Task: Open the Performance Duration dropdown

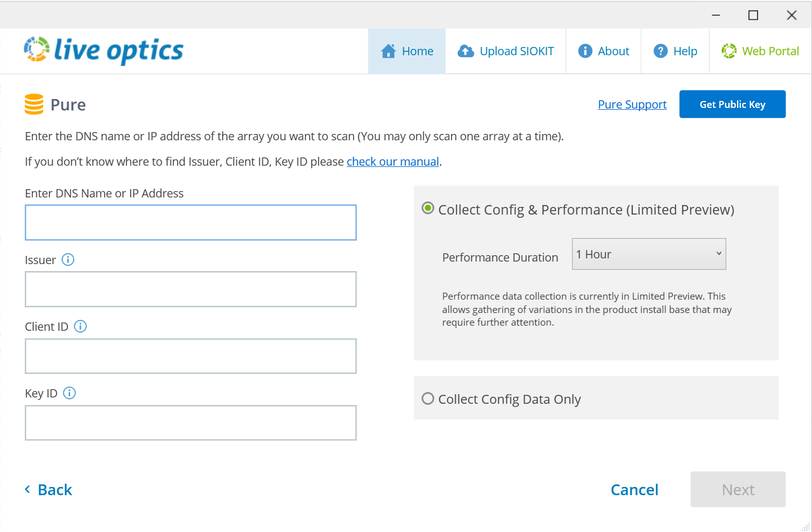Action: tap(648, 254)
